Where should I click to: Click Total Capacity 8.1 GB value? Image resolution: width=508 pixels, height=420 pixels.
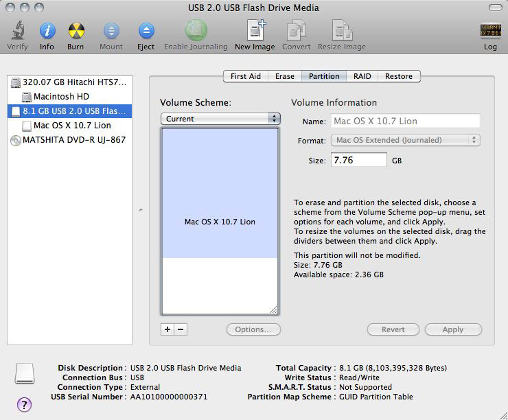(393, 369)
